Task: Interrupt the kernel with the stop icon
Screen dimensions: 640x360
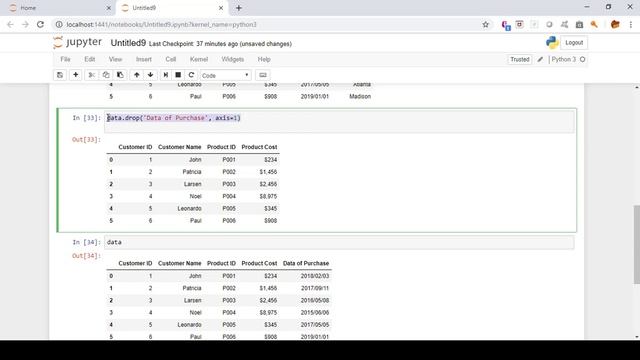Action: point(178,75)
